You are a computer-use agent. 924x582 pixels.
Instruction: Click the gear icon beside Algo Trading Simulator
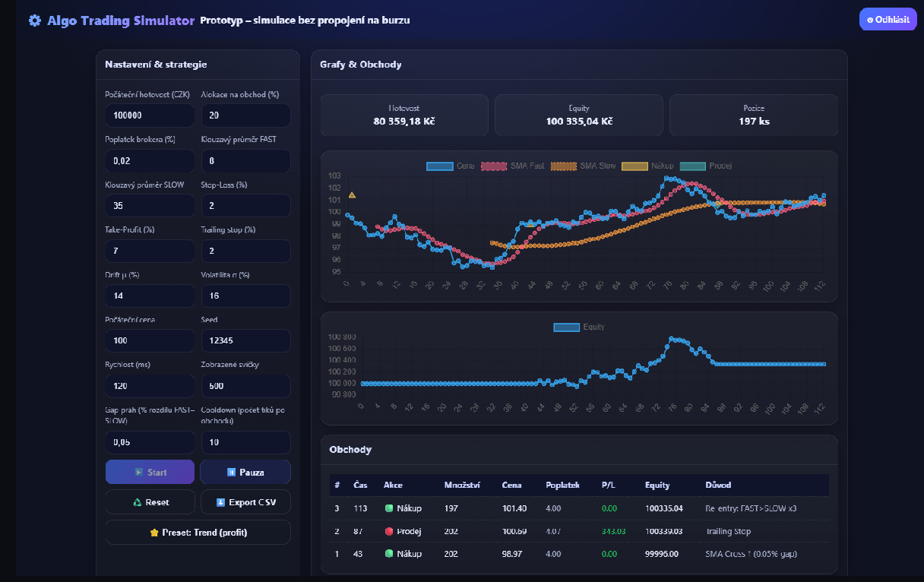tap(35, 21)
